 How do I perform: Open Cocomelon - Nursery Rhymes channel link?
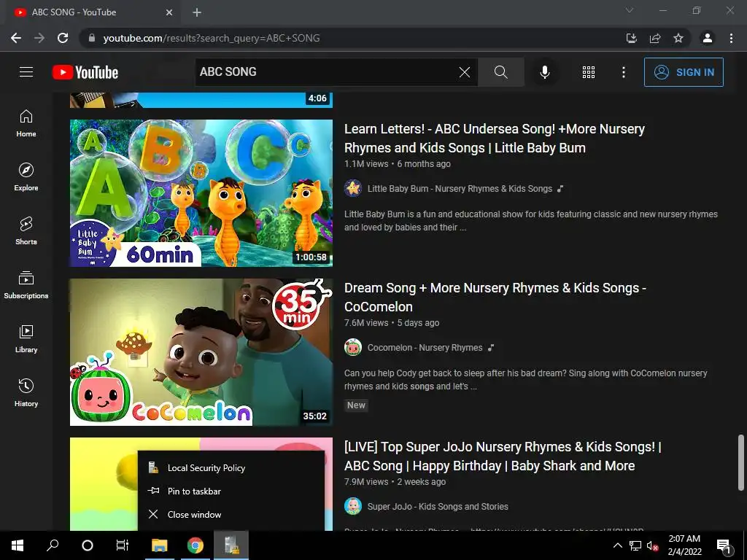tap(425, 348)
